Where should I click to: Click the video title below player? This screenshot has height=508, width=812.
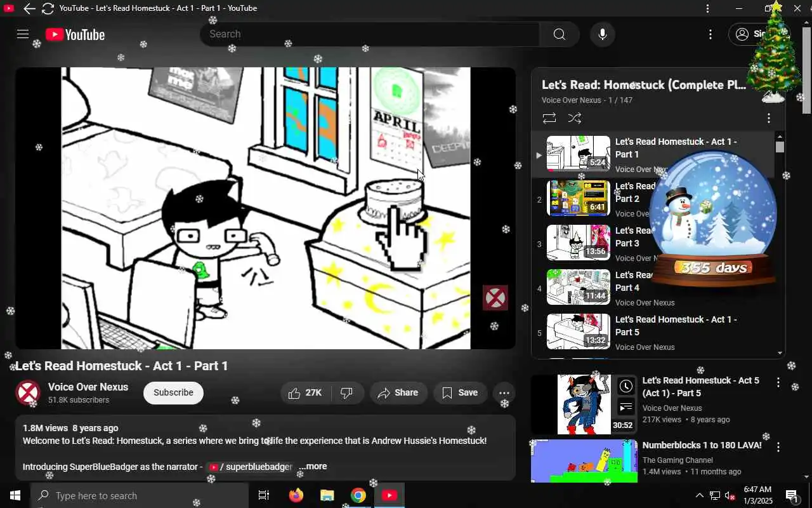point(122,366)
